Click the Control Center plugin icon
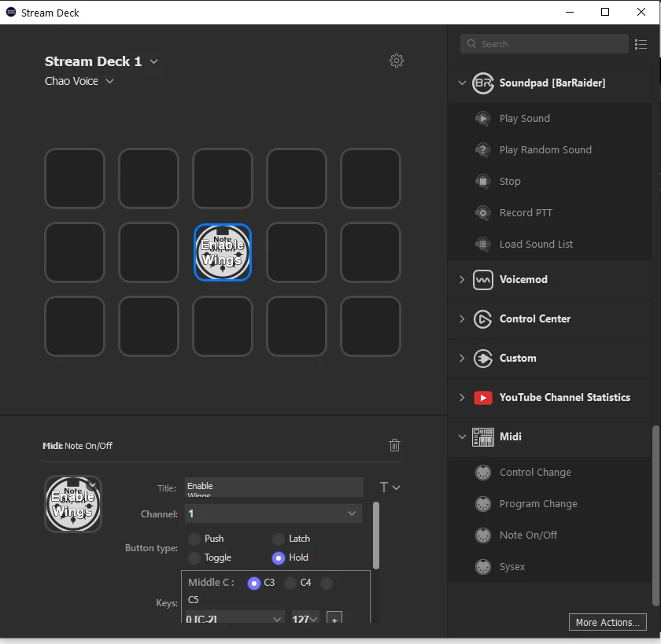This screenshot has height=644, width=661. pyautogui.click(x=482, y=318)
